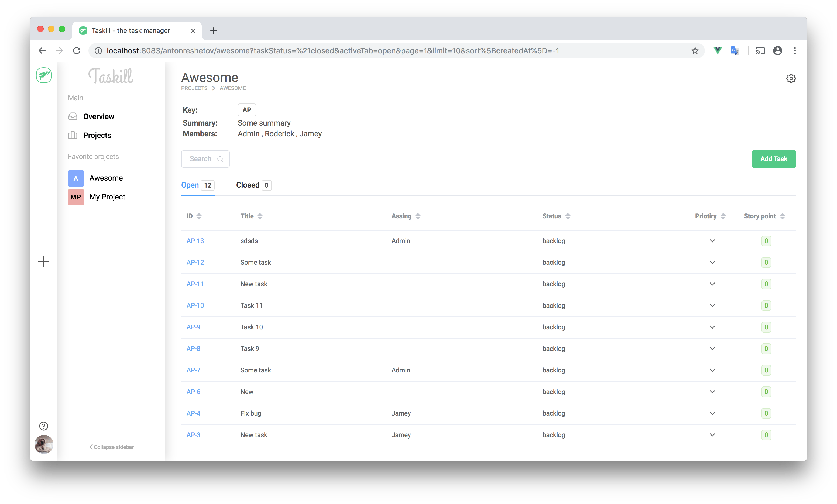The height and width of the screenshot is (504, 837).
Task: Expand priority chevron for AP-3
Action: click(712, 435)
